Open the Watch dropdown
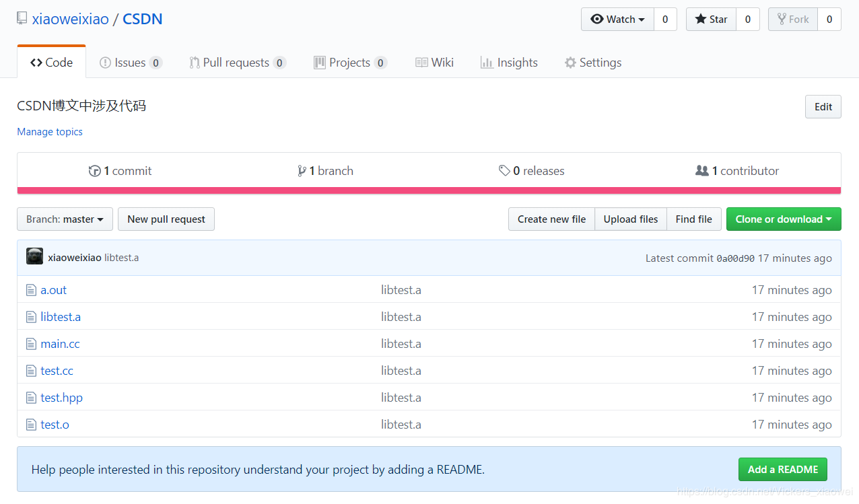859x504 pixels. (617, 20)
